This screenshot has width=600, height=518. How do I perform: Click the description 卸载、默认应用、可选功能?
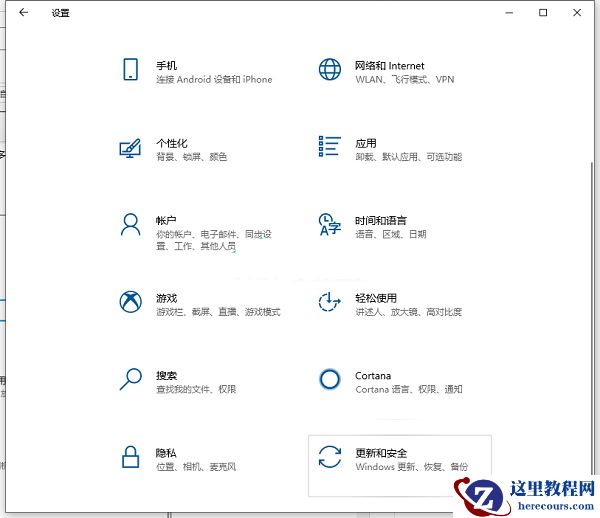click(409, 157)
